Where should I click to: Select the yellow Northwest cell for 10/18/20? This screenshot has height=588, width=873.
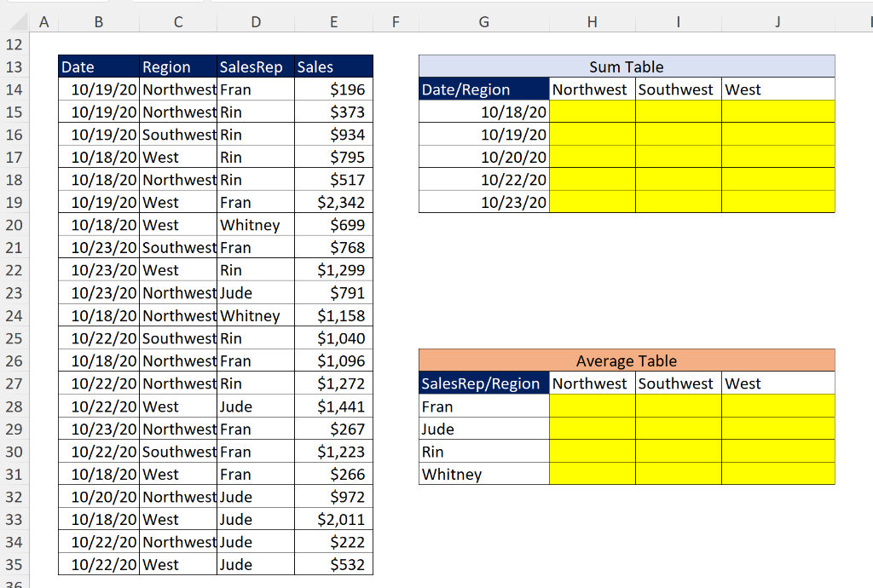pyautogui.click(x=592, y=112)
